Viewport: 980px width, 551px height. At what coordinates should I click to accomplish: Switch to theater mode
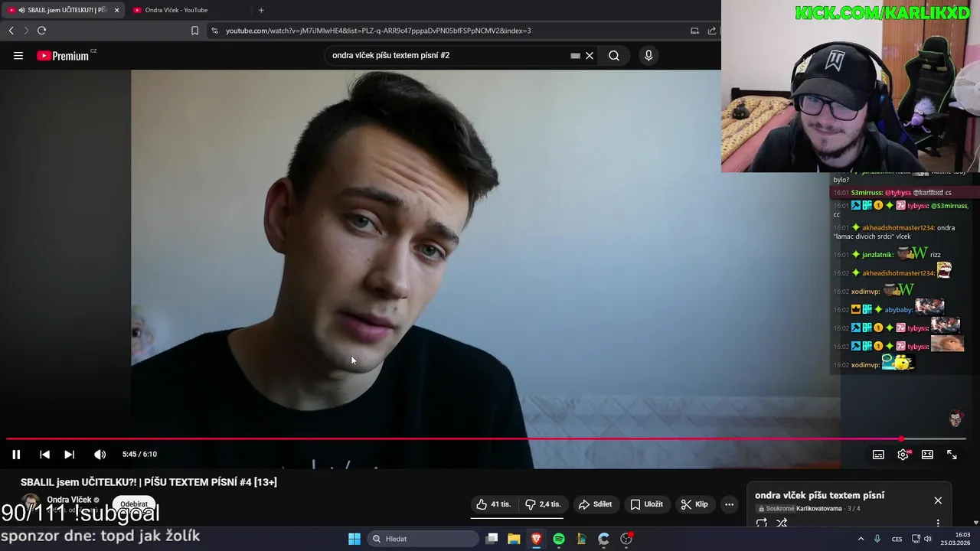tap(927, 455)
